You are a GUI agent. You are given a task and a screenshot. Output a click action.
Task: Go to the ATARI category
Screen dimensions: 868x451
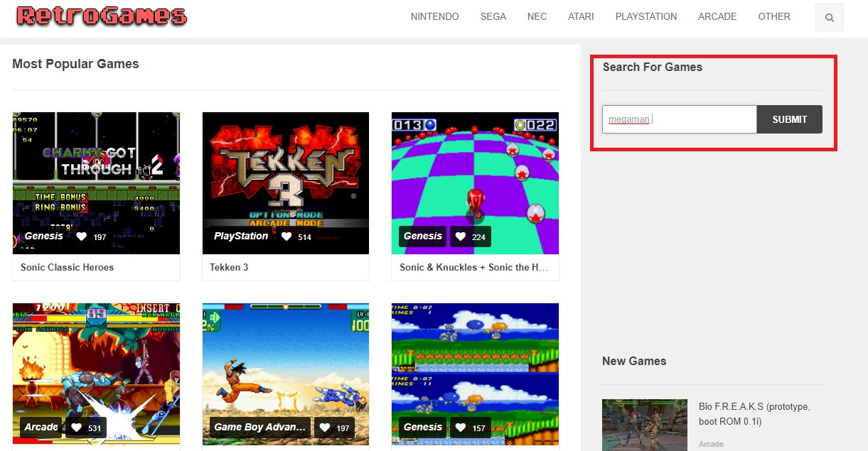580,17
